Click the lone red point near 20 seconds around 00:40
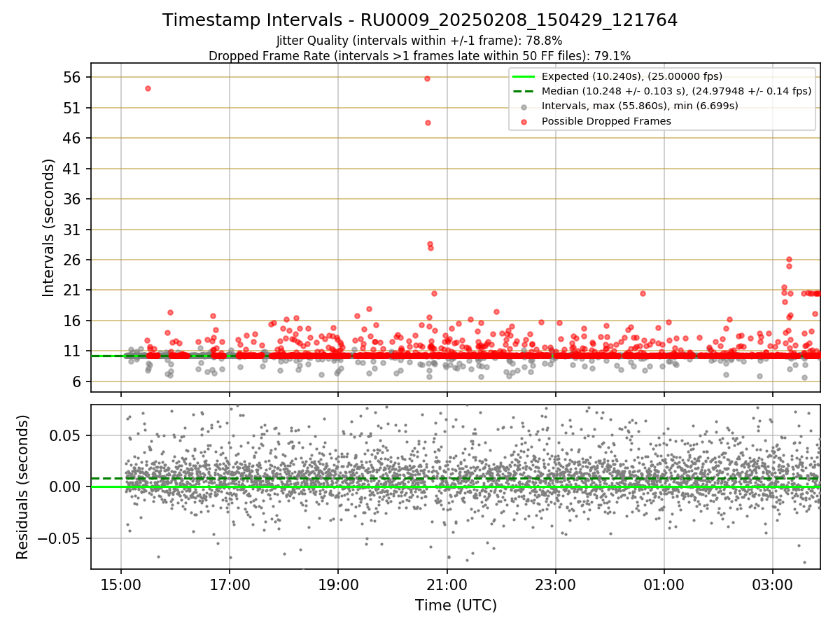 pos(643,293)
